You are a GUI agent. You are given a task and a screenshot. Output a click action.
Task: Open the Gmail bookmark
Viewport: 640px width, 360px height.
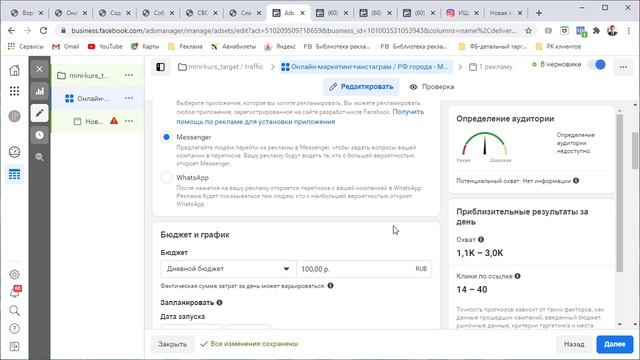(66, 47)
